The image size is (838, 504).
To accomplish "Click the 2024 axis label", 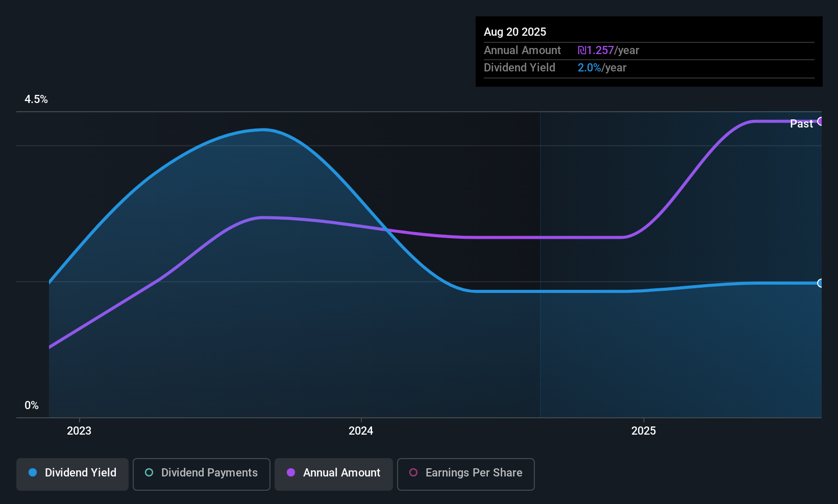I will point(361,431).
